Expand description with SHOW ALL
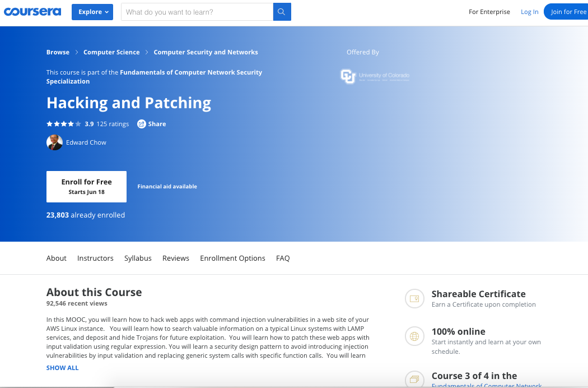This screenshot has height=388, width=588. point(62,368)
